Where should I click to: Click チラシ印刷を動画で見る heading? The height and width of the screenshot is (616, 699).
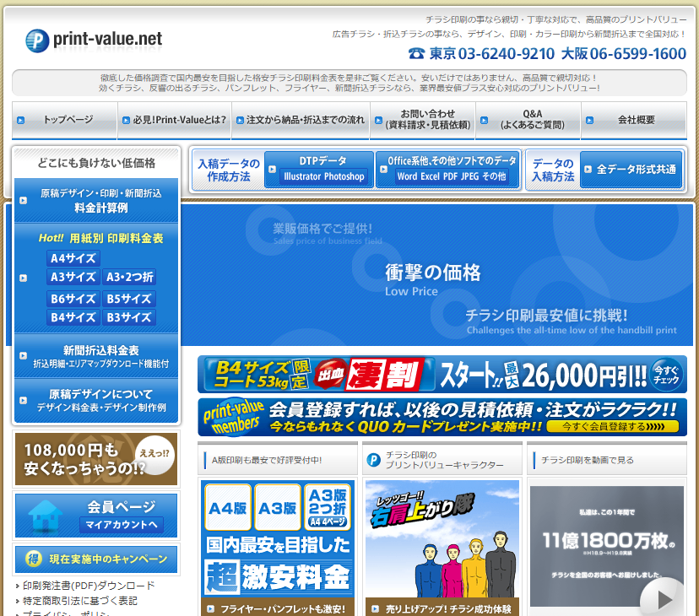pyautogui.click(x=587, y=460)
